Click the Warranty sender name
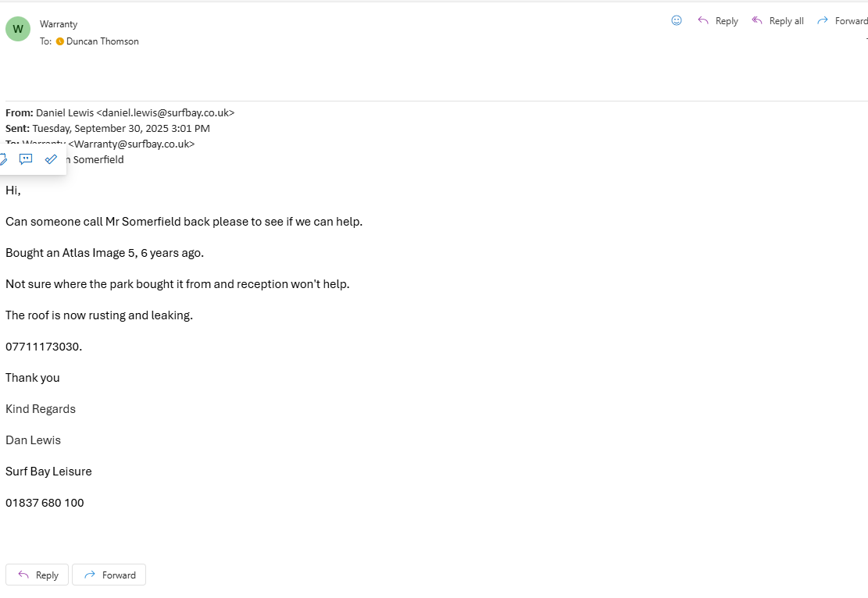This screenshot has width=868, height=598. point(59,24)
